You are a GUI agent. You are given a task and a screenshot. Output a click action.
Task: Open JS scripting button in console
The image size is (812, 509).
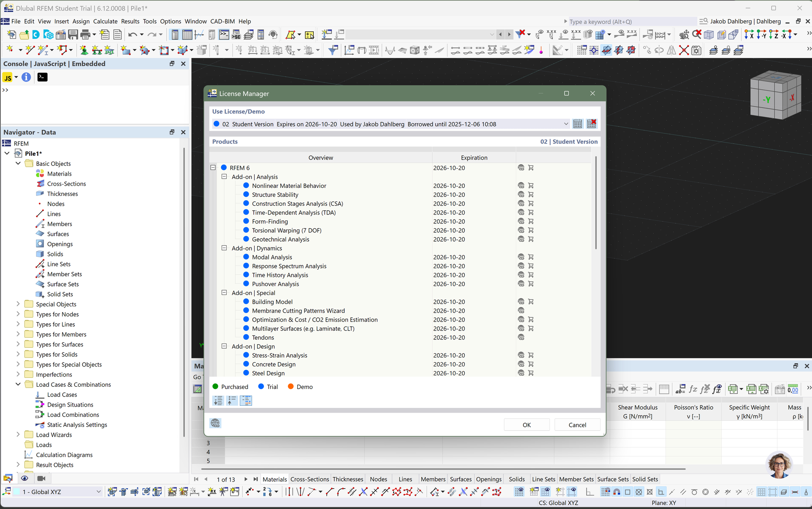[8, 77]
